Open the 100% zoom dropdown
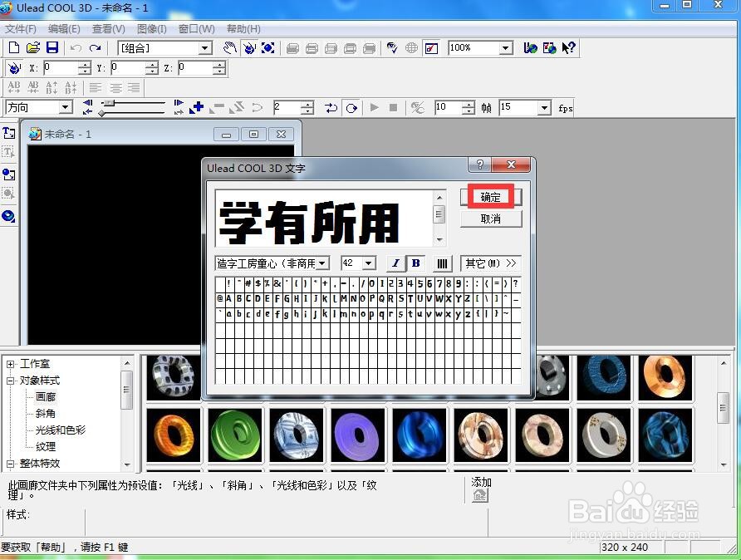Viewport: 741px width, 560px height. tap(506, 47)
